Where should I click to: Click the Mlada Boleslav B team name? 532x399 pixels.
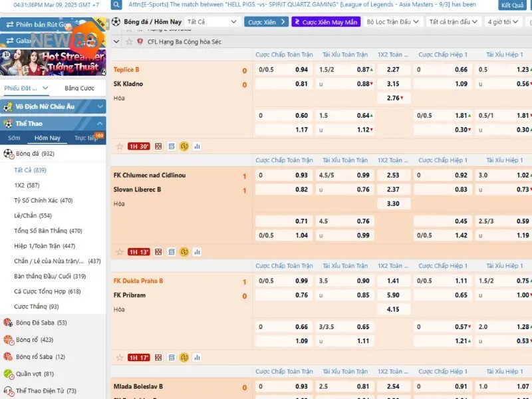138,386
